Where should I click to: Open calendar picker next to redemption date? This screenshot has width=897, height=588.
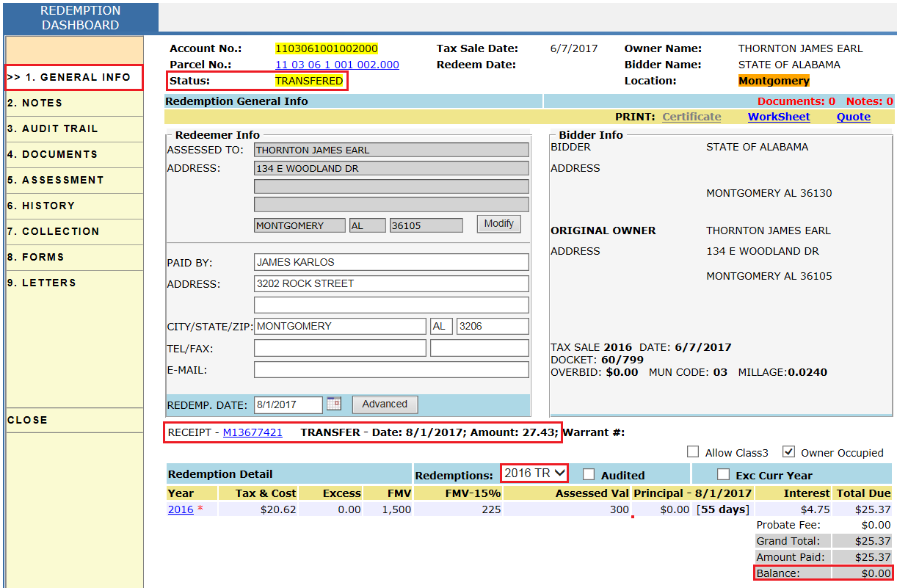pyautogui.click(x=334, y=404)
